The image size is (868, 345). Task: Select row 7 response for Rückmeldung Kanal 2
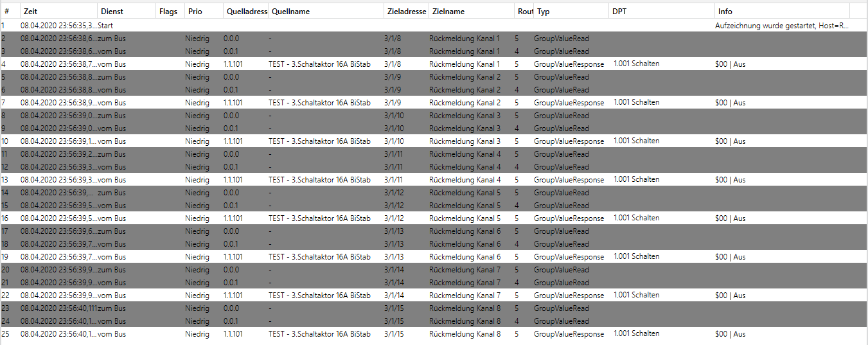569,103
